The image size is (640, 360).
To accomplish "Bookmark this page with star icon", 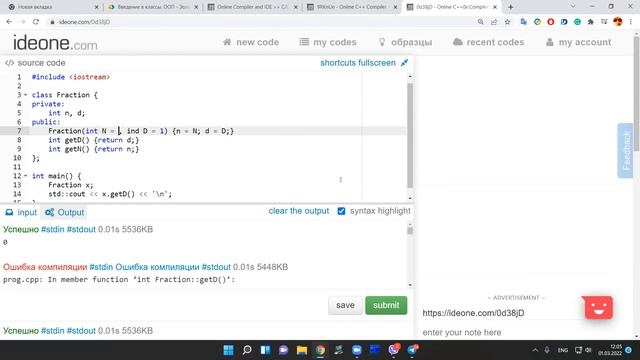I will point(507,22).
